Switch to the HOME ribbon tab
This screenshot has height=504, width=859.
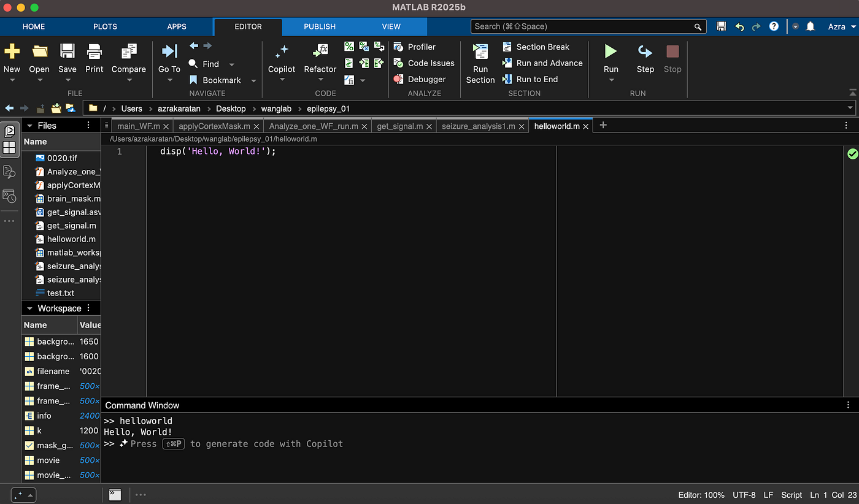click(34, 26)
